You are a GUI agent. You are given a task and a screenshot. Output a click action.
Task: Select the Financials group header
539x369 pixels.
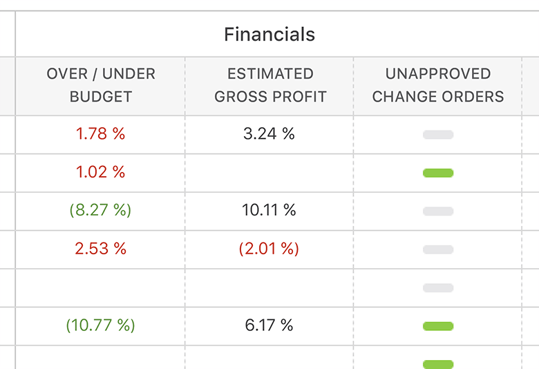pyautogui.click(x=270, y=34)
